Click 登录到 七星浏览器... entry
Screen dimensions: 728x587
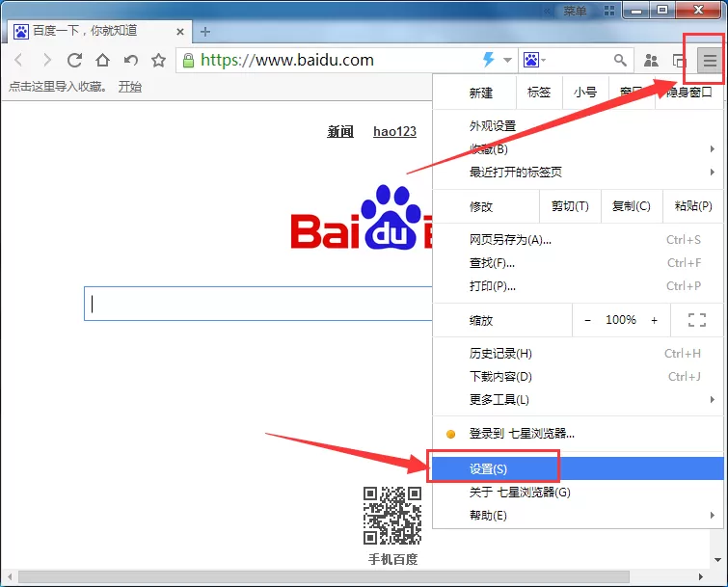[x=578, y=434]
